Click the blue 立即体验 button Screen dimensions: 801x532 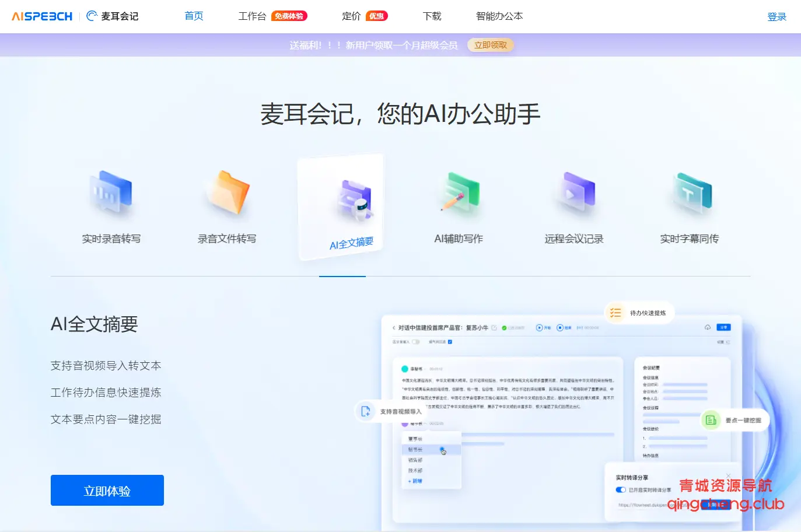(107, 490)
